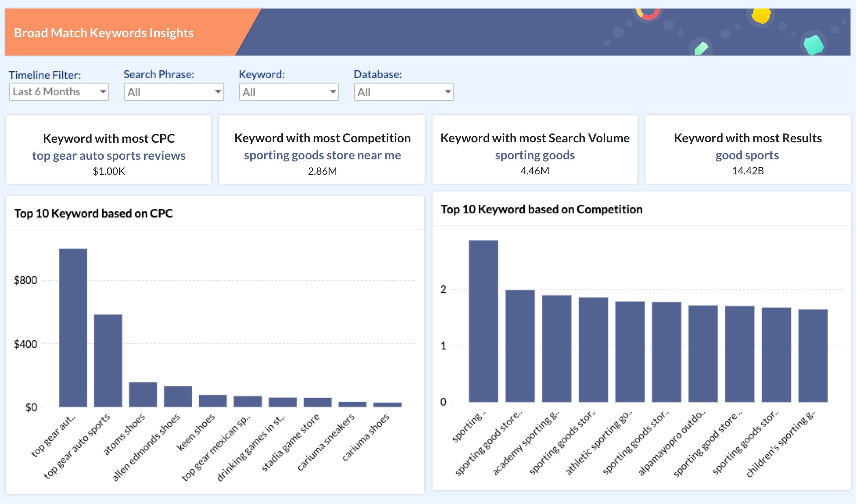
Task: Open the Database filter dropdown
Action: pos(404,92)
